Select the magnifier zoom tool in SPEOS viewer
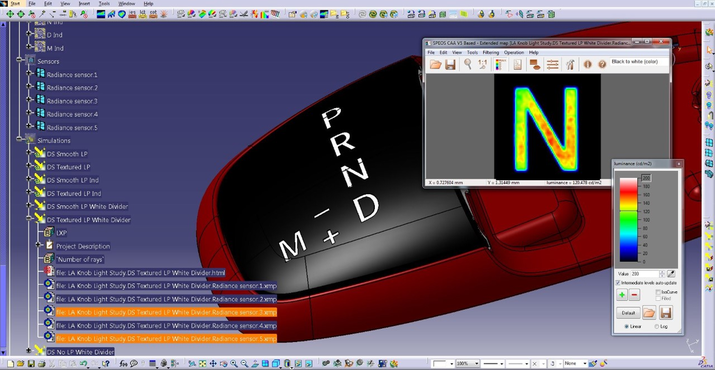The width and height of the screenshot is (715, 370). click(x=467, y=64)
